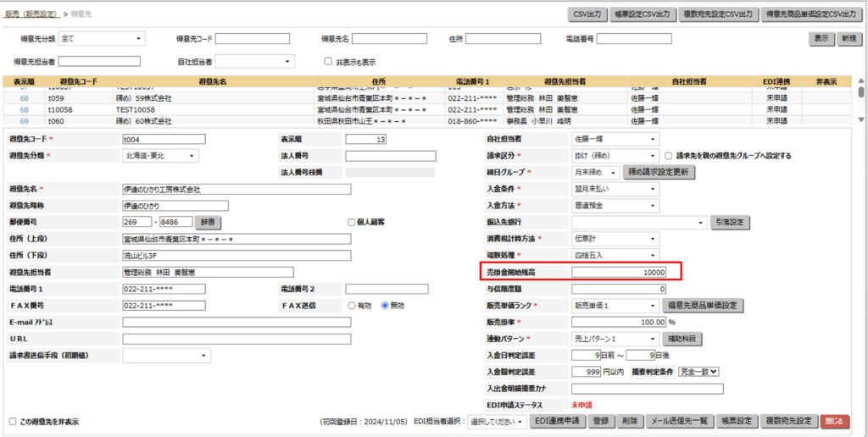
Task: Open the 端数処理 dropdown showing 四捨五入
Action: (615, 256)
